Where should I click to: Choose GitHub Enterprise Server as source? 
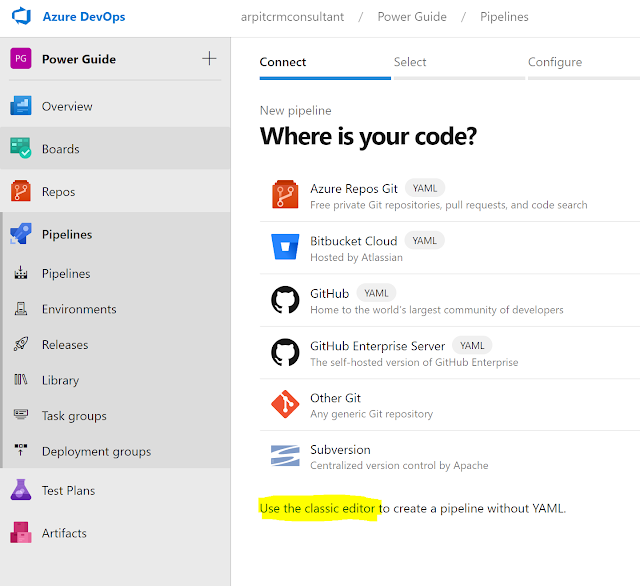pyautogui.click(x=450, y=353)
